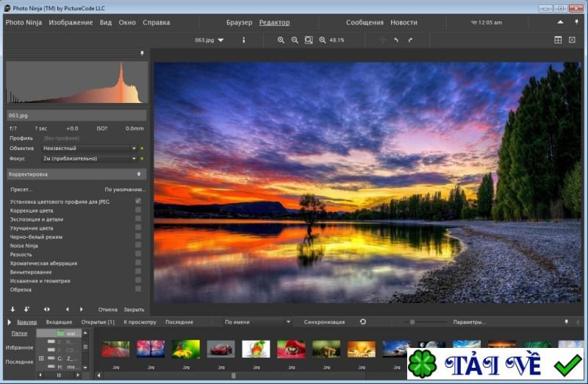The image size is (588, 384).
Task: Click the fit-to-window zoom icon
Action: click(x=309, y=40)
